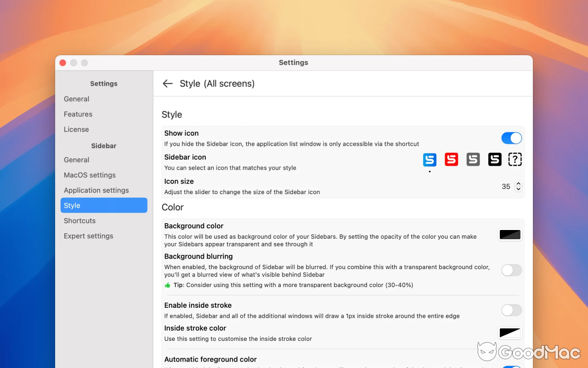Viewport: 588px width, 368px height.
Task: Select the gray Sidebar icon style
Action: [x=473, y=159]
